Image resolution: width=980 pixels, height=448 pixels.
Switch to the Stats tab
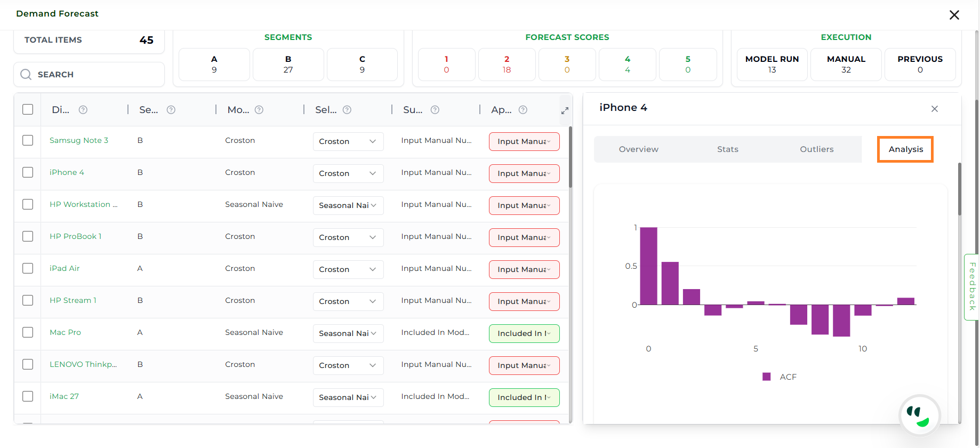click(x=727, y=149)
